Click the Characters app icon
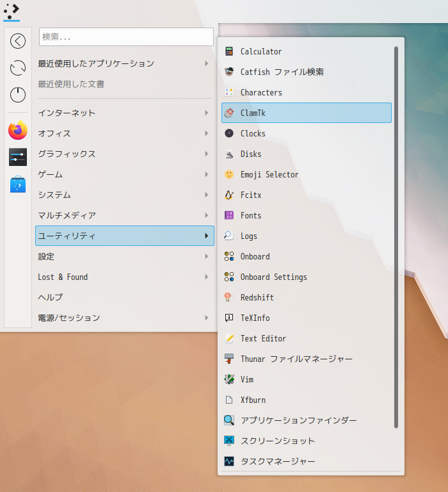This screenshot has height=492, width=448. pos(229,92)
